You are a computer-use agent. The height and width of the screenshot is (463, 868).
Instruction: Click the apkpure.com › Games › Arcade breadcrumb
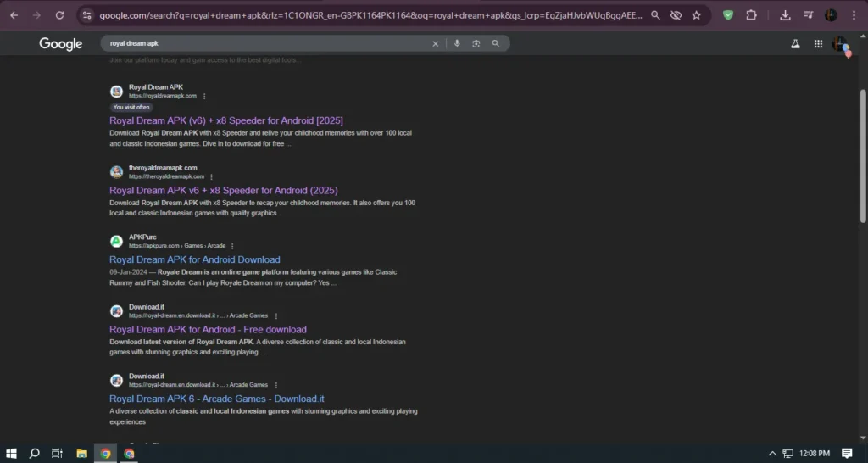coord(177,247)
